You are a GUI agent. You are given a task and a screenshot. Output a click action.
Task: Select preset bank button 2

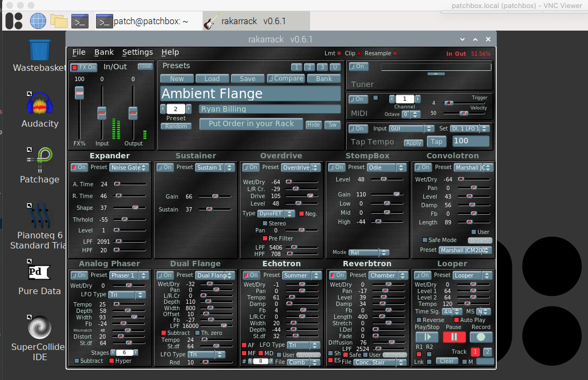(310, 67)
